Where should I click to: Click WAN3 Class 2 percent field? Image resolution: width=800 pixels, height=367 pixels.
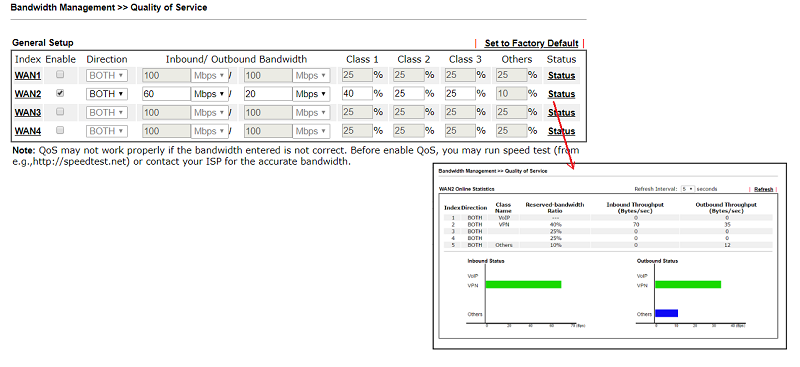click(x=409, y=112)
